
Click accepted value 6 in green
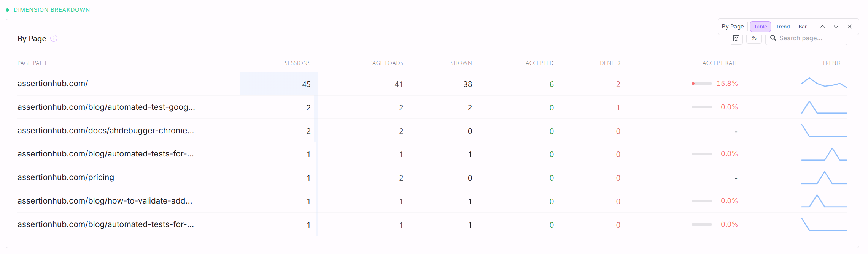552,84
